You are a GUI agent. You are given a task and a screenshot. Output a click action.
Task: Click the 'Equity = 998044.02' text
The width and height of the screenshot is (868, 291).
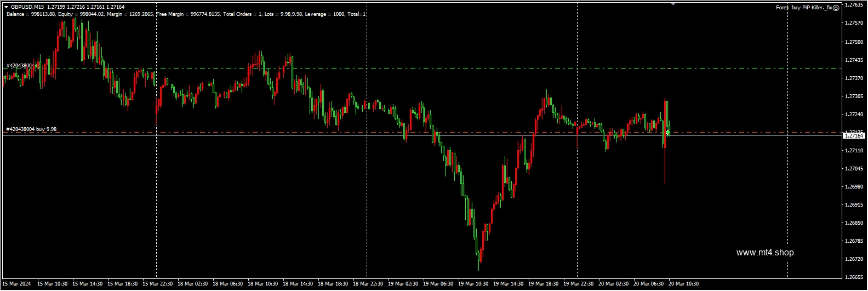pyautogui.click(x=81, y=14)
